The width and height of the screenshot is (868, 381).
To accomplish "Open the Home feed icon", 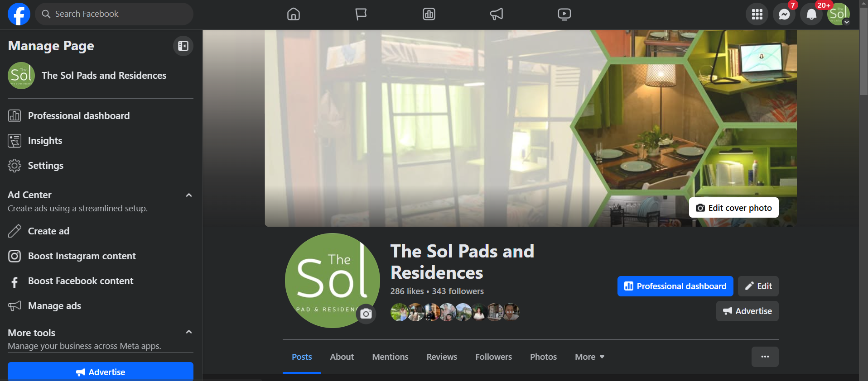I will (x=294, y=14).
